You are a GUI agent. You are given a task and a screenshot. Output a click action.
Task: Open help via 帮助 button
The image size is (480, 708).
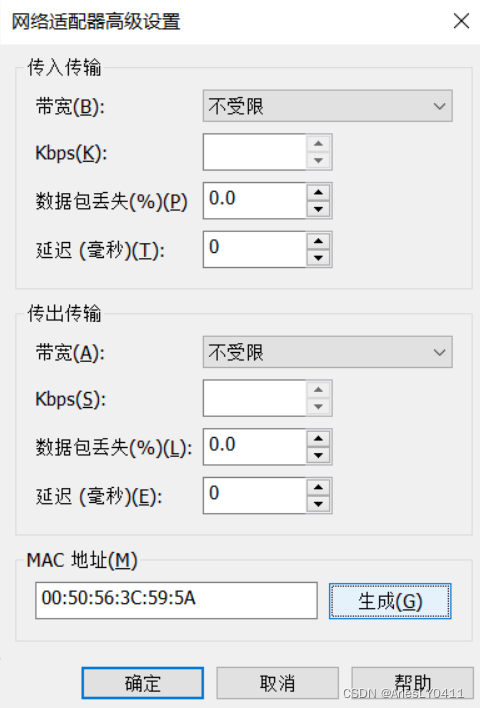[412, 683]
